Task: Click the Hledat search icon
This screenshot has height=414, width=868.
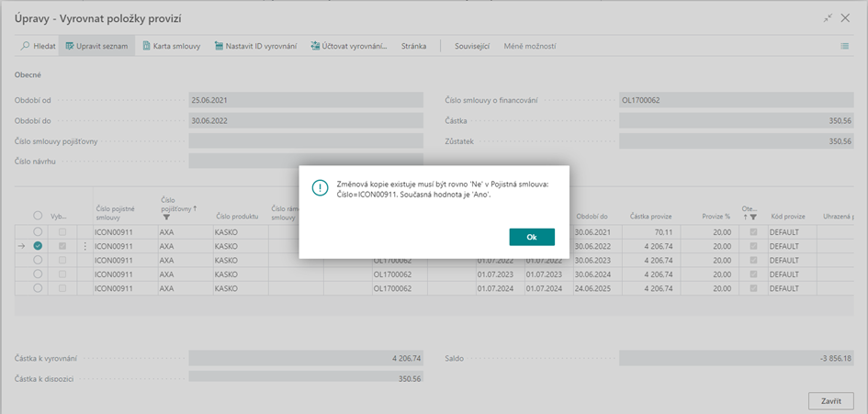Action: [26, 46]
